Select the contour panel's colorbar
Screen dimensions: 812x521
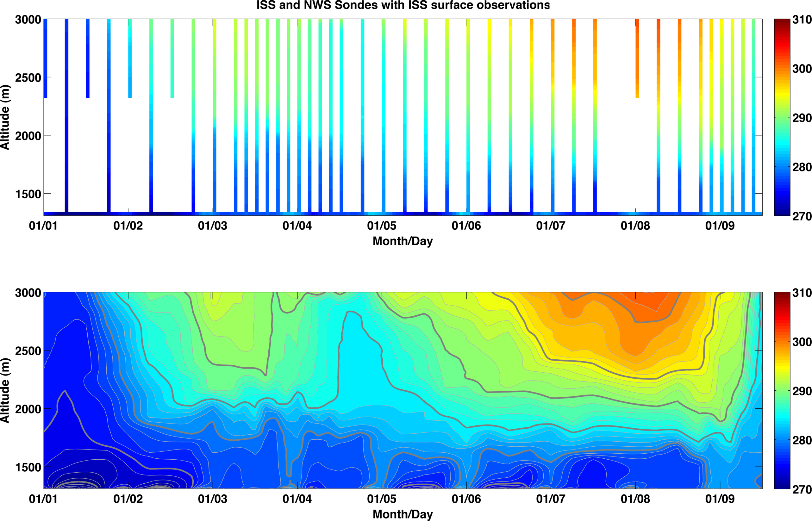(782, 390)
